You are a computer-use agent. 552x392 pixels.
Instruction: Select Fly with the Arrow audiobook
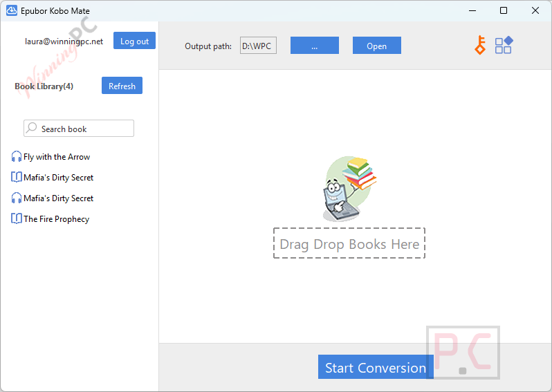click(x=56, y=157)
